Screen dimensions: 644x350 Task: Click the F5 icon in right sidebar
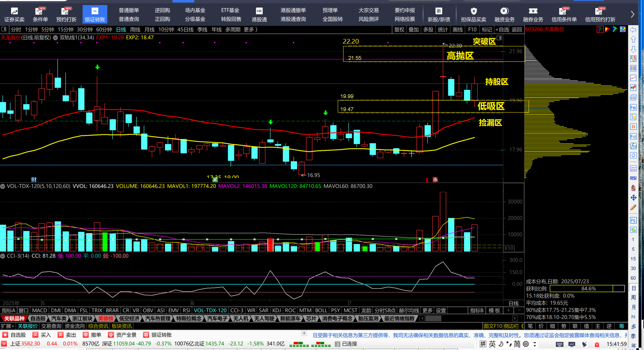pyautogui.click(x=633, y=220)
